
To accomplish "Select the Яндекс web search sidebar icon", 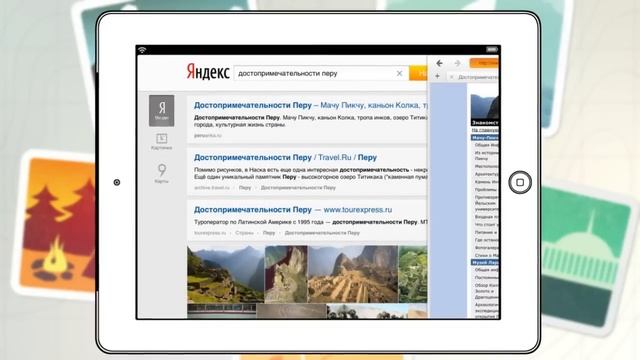I will pyautogui.click(x=162, y=111).
